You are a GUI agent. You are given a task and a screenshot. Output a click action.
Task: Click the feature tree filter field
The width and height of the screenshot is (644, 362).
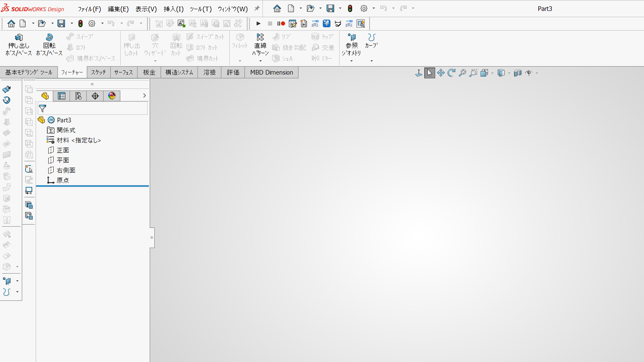92,109
